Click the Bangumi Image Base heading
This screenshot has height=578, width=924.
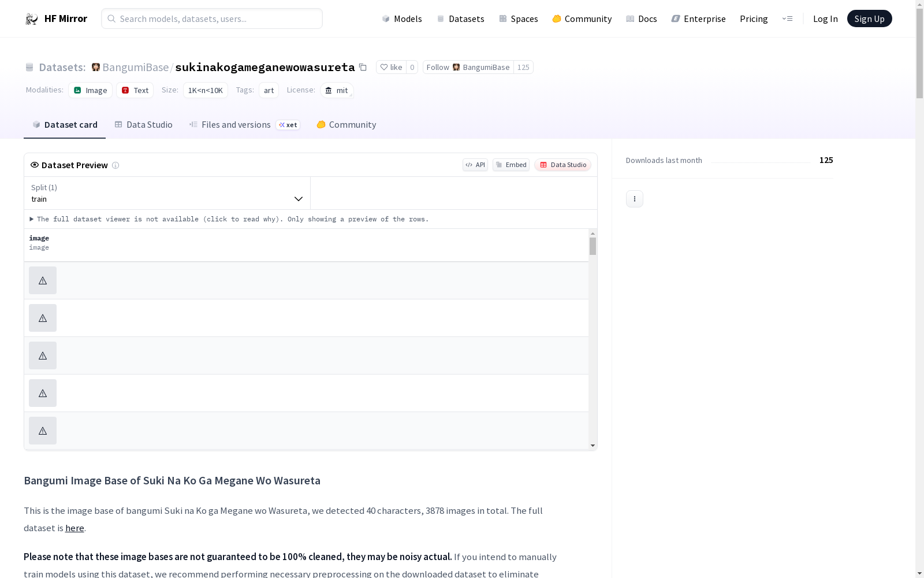(172, 480)
